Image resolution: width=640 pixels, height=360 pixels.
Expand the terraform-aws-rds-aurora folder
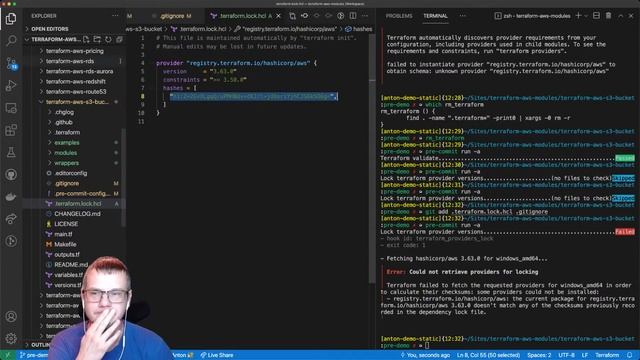coord(80,71)
